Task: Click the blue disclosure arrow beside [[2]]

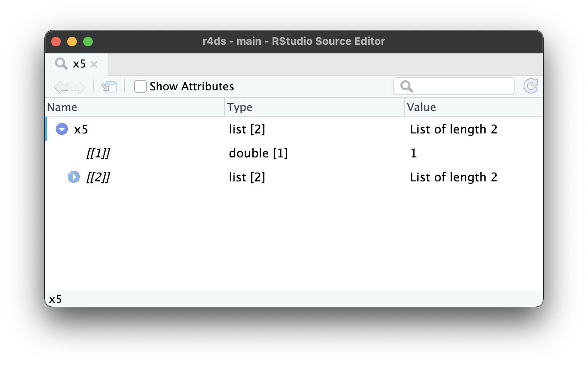Action: pos(74,177)
